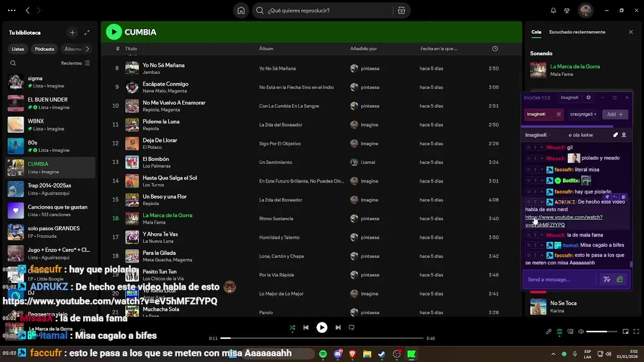The width and height of the screenshot is (644, 362).
Task: Play or pause the current song
Action: point(322,328)
